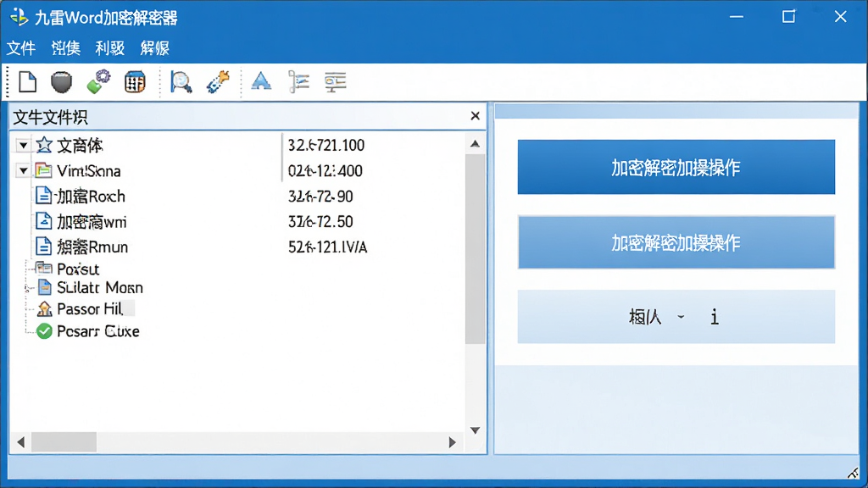
Task: Click the document icon of the Roxch row
Action: coord(43,196)
